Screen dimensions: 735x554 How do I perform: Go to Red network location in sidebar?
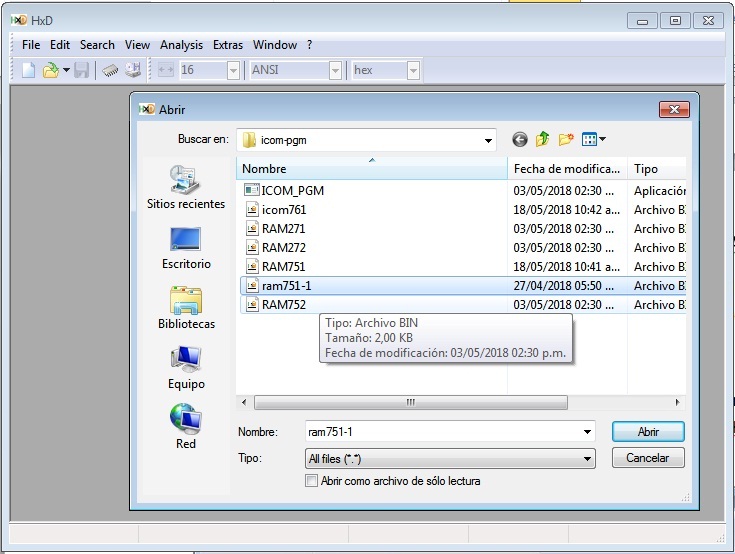[186, 427]
